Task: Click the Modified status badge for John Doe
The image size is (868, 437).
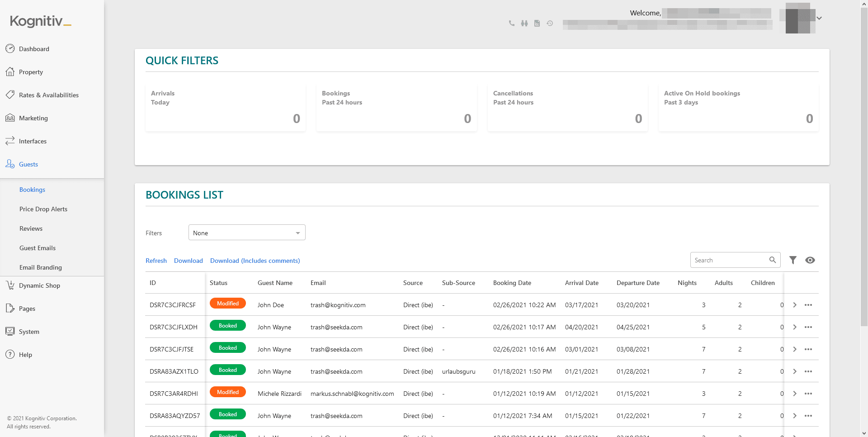Action: 228,303
